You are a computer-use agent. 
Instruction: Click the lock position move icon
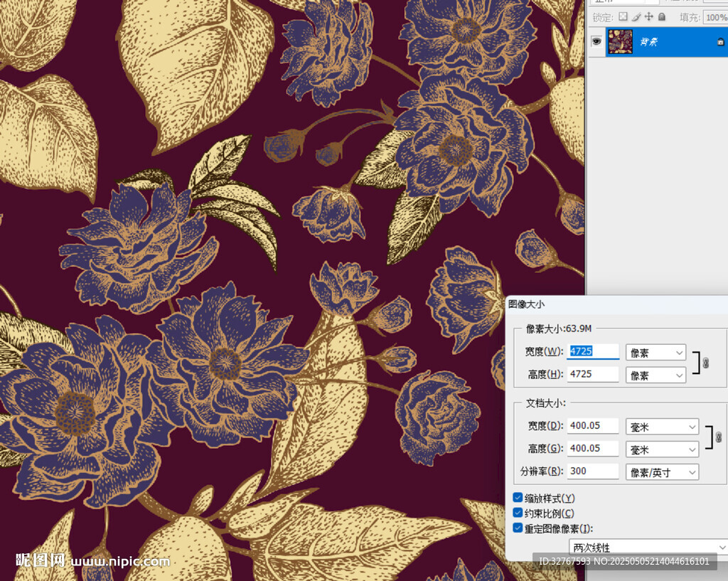649,16
